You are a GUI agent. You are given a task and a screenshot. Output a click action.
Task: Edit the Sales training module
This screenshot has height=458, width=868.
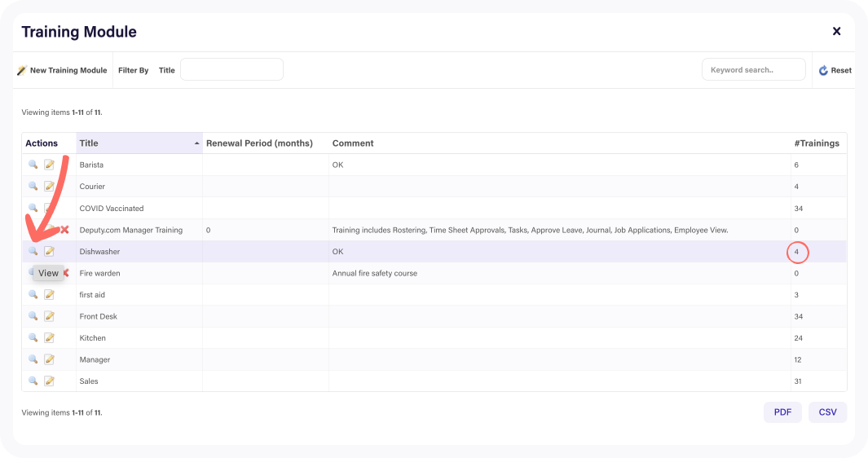point(49,381)
